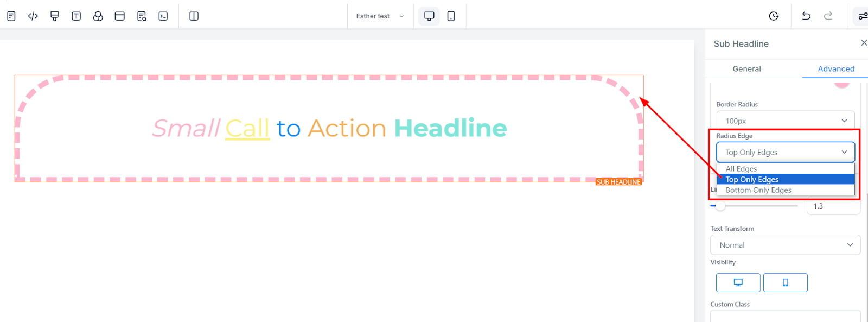
Task: Expand the Esther test page selector
Action: pos(380,16)
